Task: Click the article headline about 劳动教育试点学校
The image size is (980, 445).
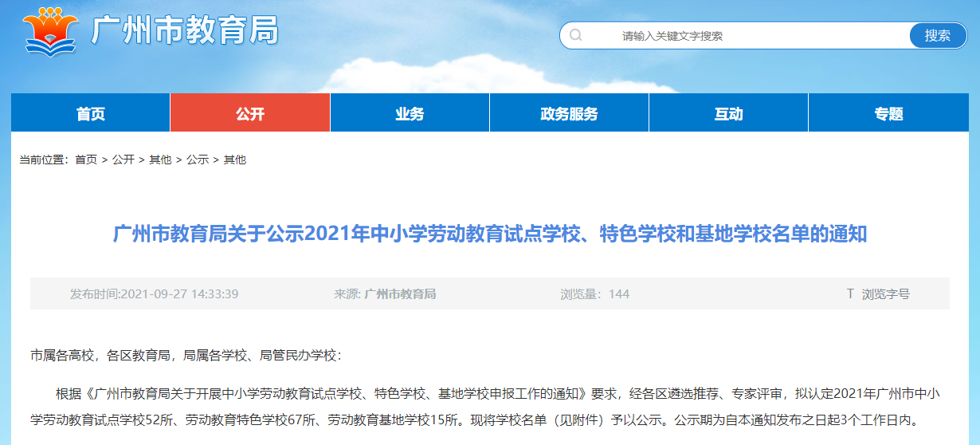Action: (490, 234)
